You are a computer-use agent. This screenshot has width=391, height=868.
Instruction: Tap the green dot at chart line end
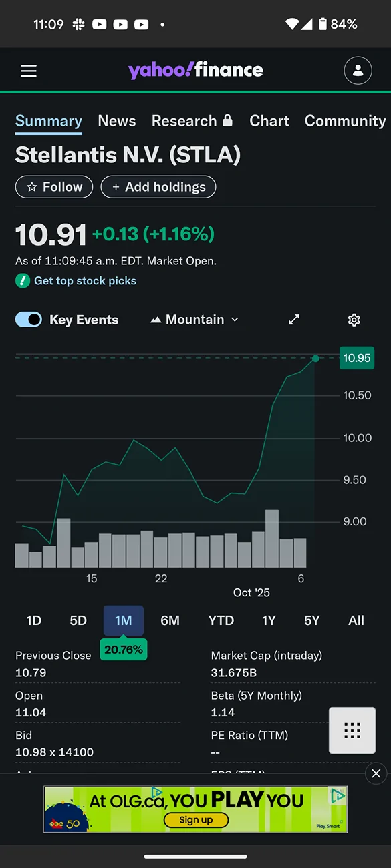pyautogui.click(x=315, y=359)
